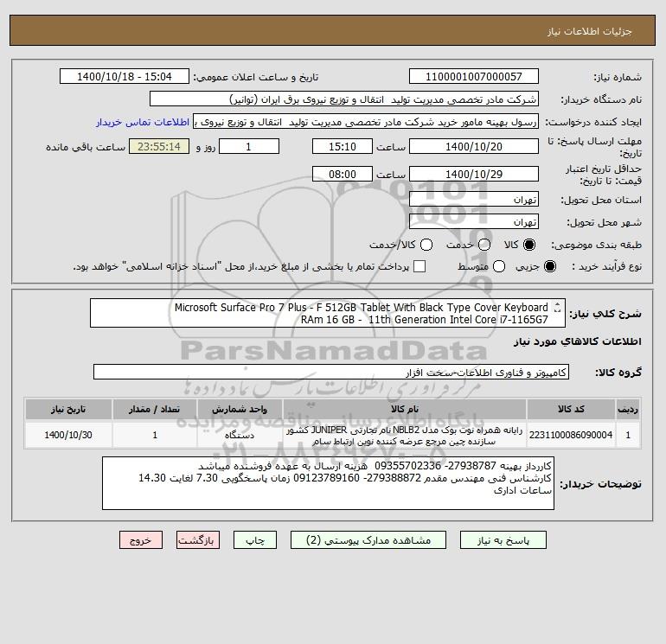Click the quantity cell showing 1

click(x=155, y=435)
